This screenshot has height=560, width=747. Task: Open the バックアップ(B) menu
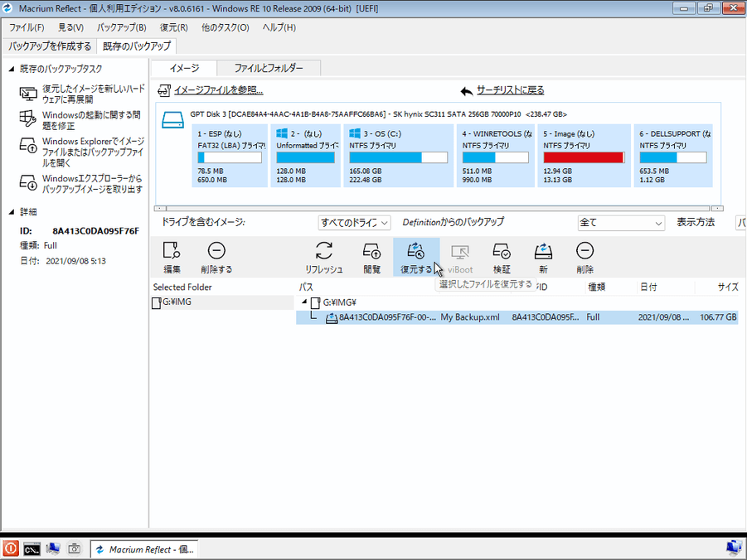122,27
